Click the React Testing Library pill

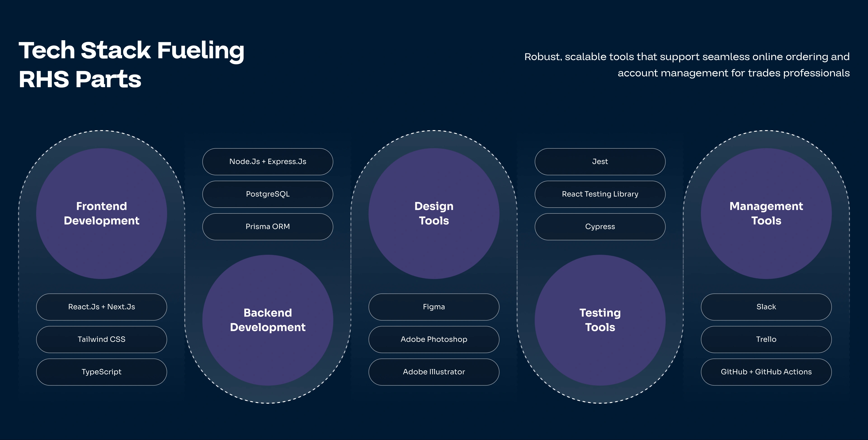click(x=600, y=194)
